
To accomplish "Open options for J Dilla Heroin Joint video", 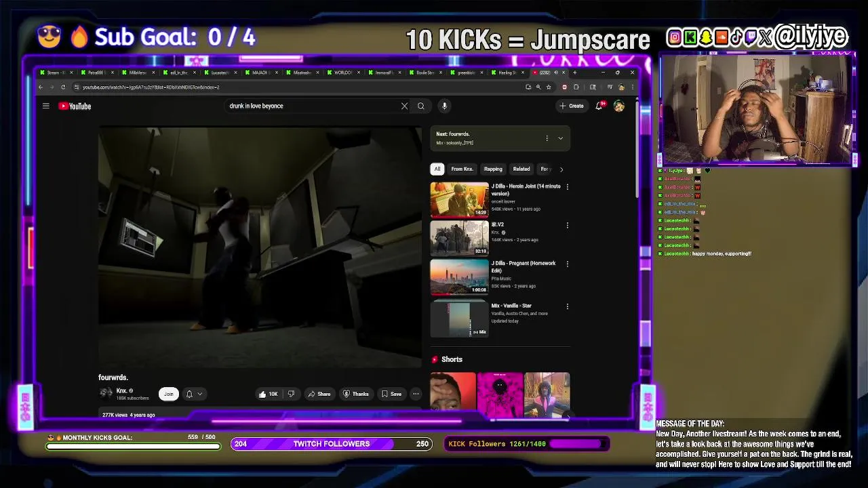I will (x=568, y=186).
